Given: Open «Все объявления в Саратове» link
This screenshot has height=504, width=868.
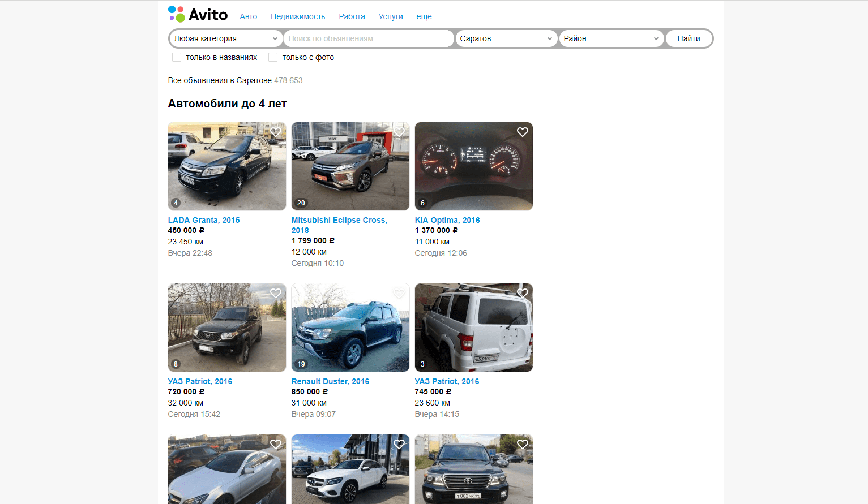Looking at the screenshot, I should tap(220, 80).
